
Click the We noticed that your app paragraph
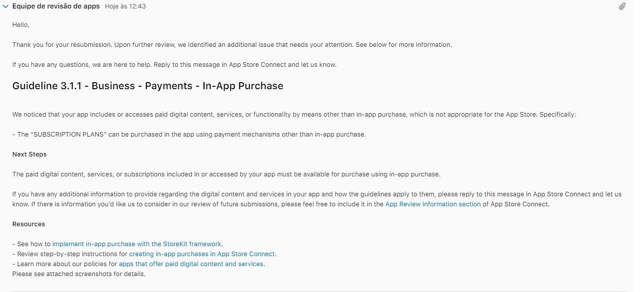[294, 114]
